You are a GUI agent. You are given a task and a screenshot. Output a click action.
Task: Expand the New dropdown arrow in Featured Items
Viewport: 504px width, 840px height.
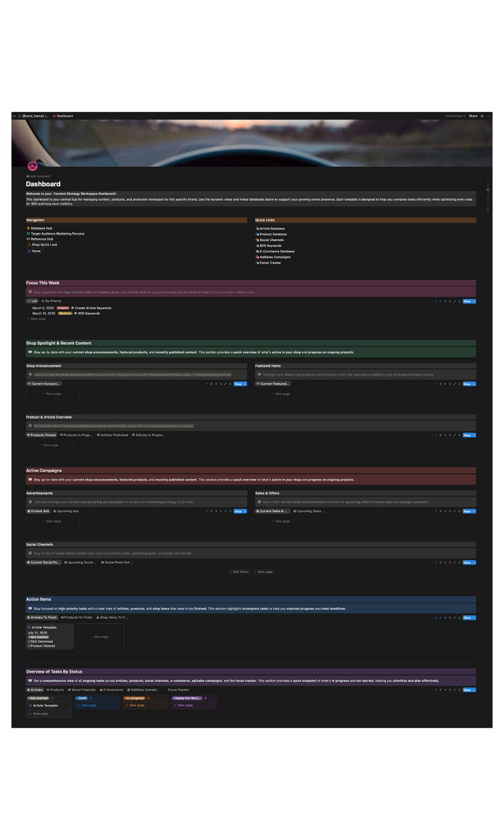pos(474,384)
